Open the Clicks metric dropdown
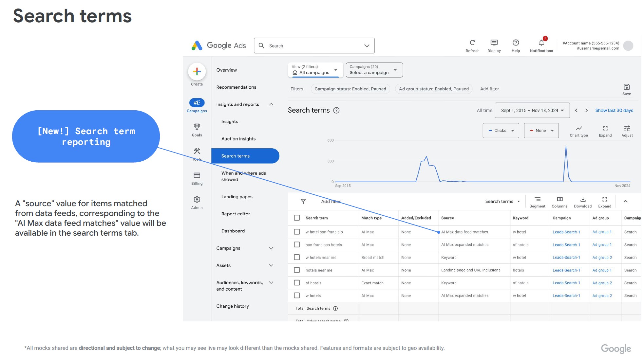Screen dimensions: 644x360 501,131
